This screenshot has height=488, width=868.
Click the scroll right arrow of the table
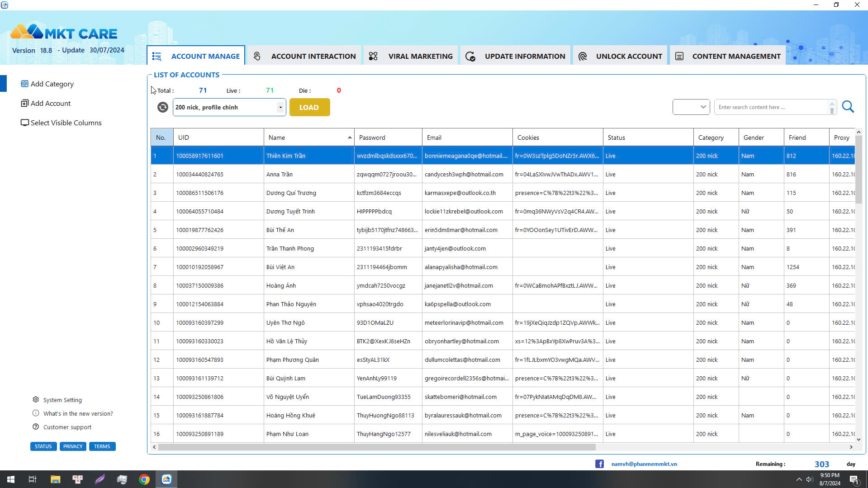[851, 447]
